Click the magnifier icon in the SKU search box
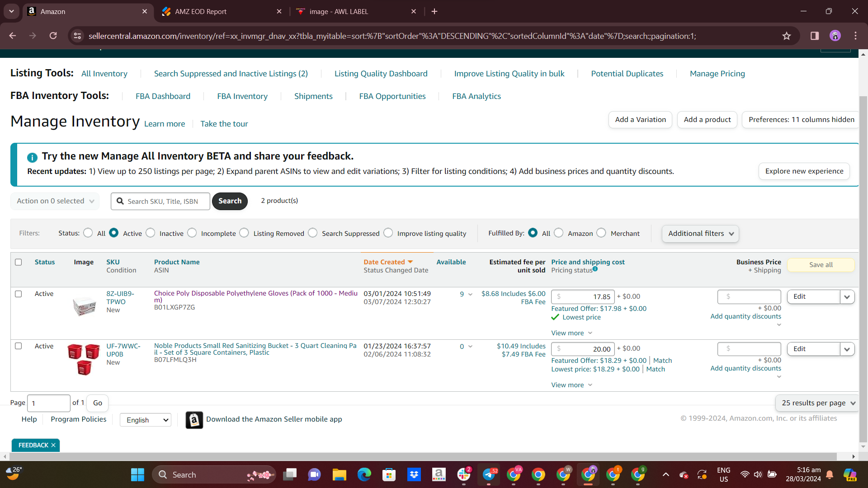The height and width of the screenshot is (488, 868). [x=120, y=201]
